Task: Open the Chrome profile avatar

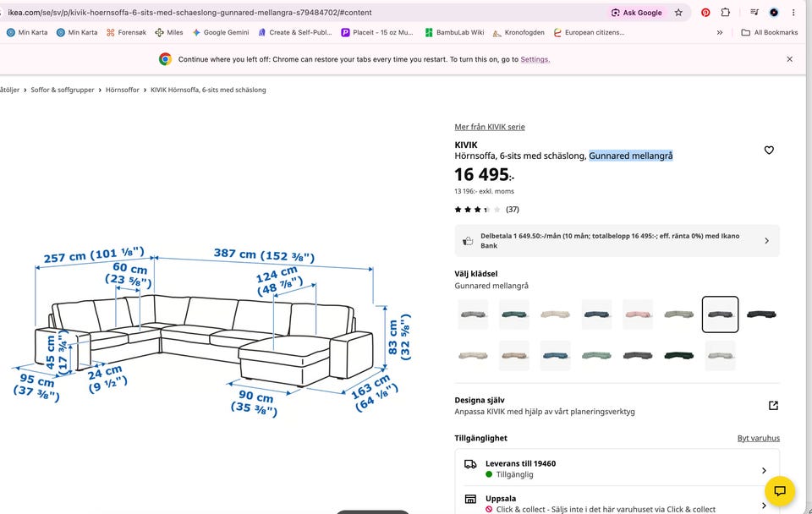Action: 774,13
